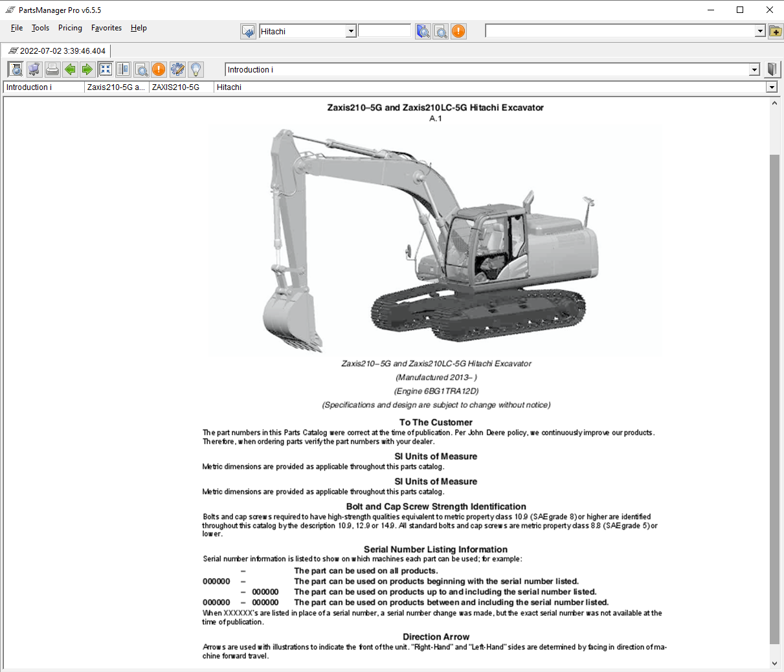The width and height of the screenshot is (784, 672).
Task: Go forward with the green right arrow
Action: pos(87,69)
